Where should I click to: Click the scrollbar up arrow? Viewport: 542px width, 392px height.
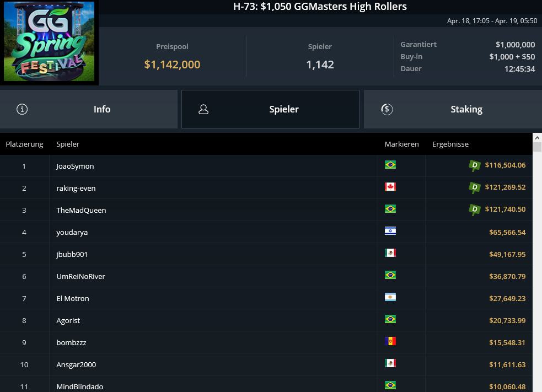click(537, 138)
